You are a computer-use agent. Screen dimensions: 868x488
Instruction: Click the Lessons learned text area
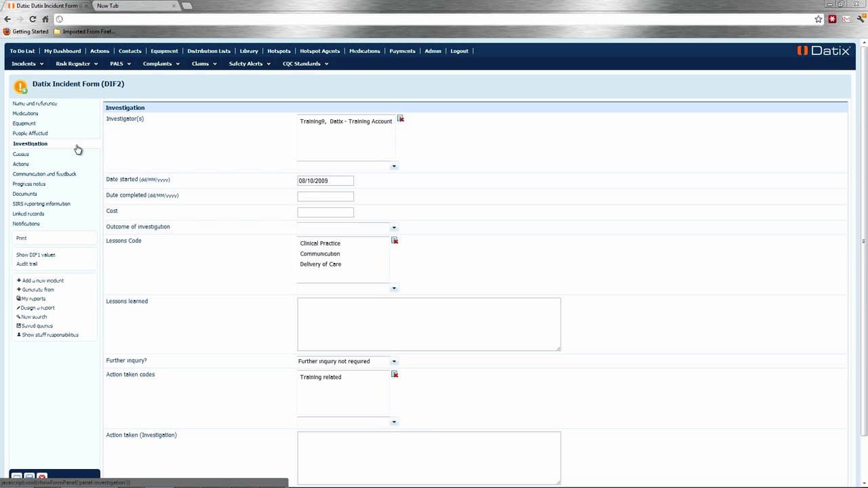tap(429, 325)
